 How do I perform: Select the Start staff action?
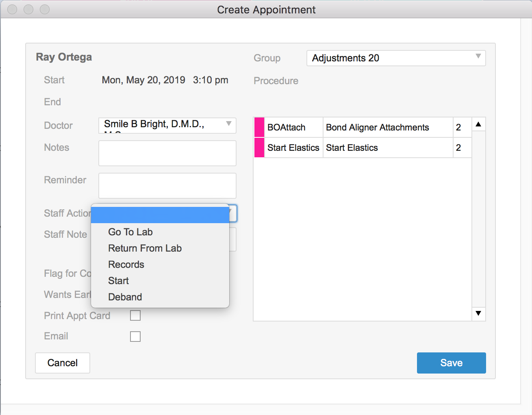[x=118, y=281]
